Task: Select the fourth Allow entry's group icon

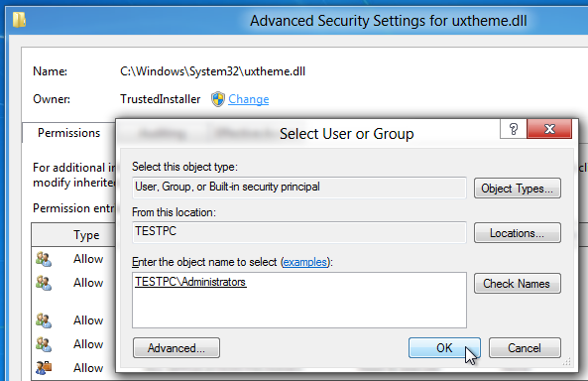Action: 44,344
